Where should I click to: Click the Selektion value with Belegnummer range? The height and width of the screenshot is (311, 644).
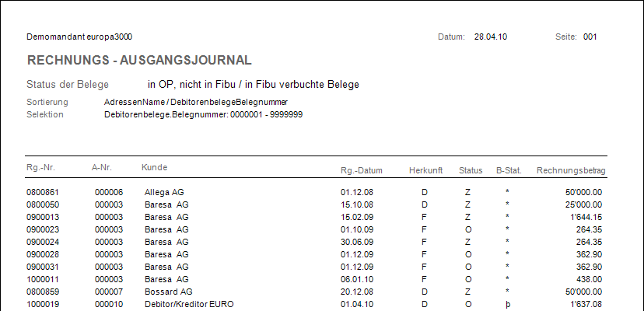[203, 114]
